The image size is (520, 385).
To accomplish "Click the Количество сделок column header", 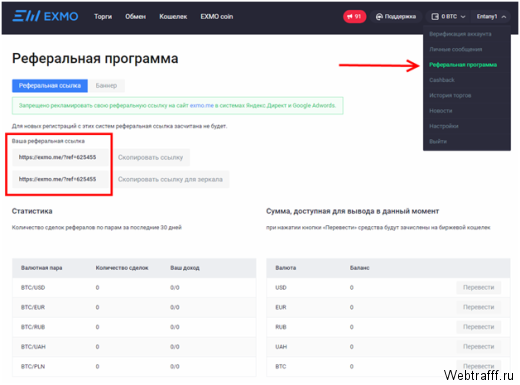I will coord(122,268).
